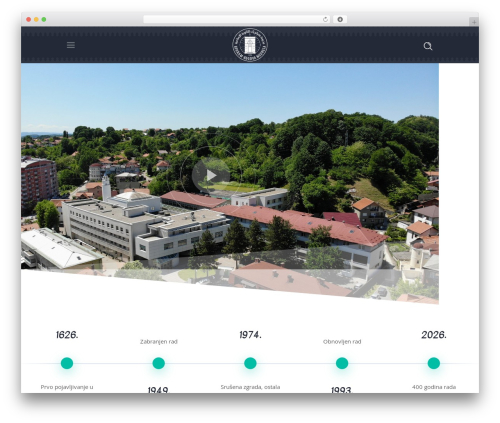Click the "400 godina rada" text
The width and height of the screenshot is (500, 423).
pyautogui.click(x=434, y=387)
